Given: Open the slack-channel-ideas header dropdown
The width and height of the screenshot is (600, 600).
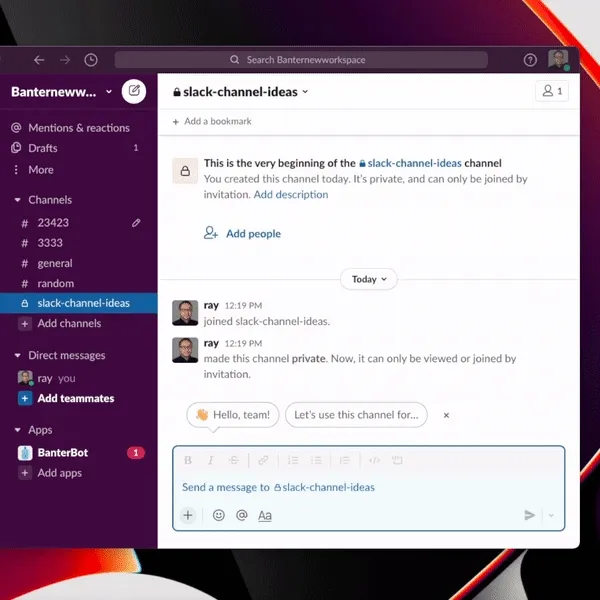Looking at the screenshot, I should [x=240, y=92].
